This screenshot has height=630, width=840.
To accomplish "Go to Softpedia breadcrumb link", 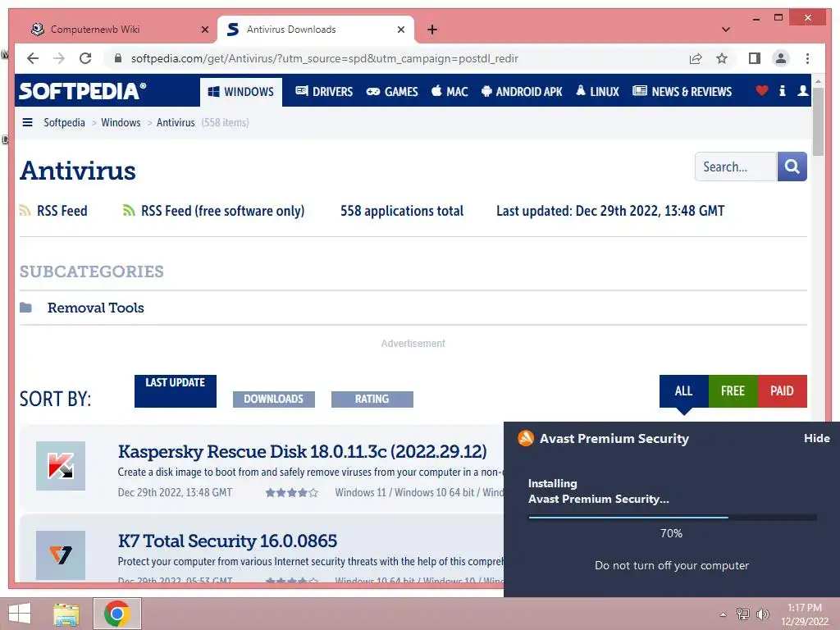I will click(64, 122).
